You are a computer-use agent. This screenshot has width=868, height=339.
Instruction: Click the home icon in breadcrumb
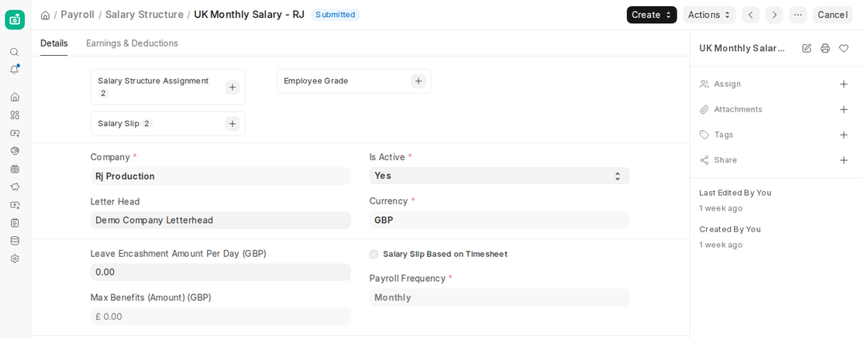(46, 15)
